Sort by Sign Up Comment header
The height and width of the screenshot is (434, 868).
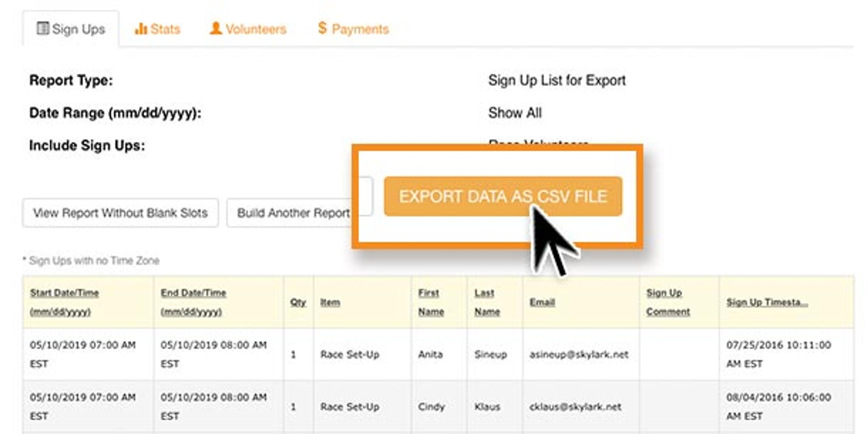pyautogui.click(x=664, y=293)
